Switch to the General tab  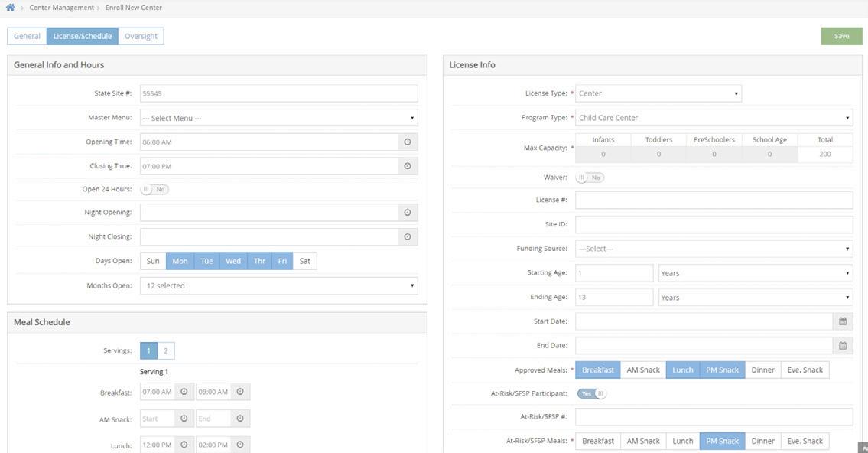pyautogui.click(x=27, y=36)
